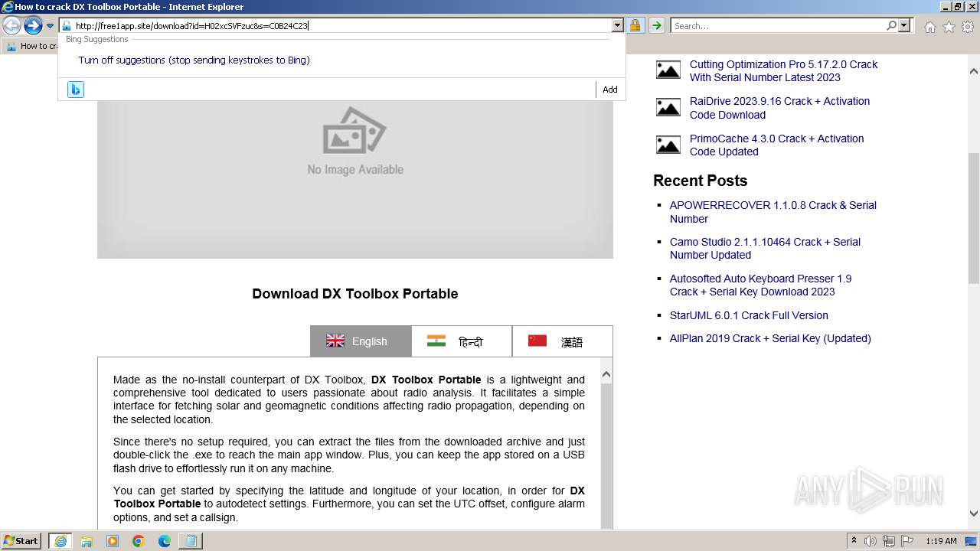Open the notepad-like taskbar app icon
This screenshot has height=551, width=980.
(191, 541)
